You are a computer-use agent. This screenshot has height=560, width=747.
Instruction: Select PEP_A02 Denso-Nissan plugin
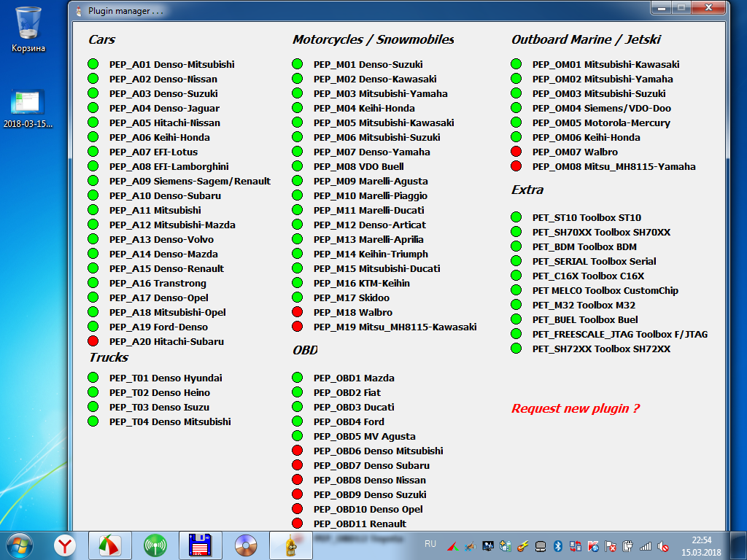point(163,79)
